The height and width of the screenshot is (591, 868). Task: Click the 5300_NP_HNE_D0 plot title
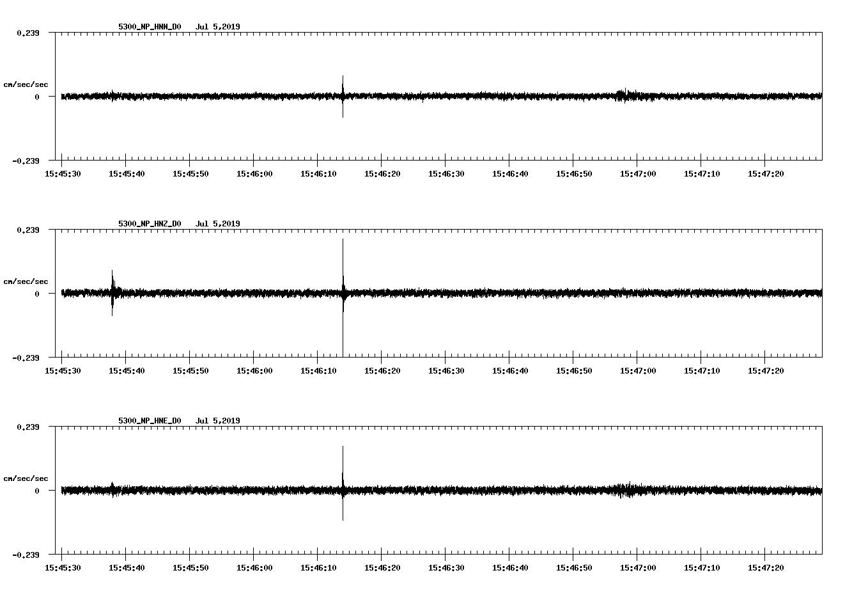coord(150,421)
